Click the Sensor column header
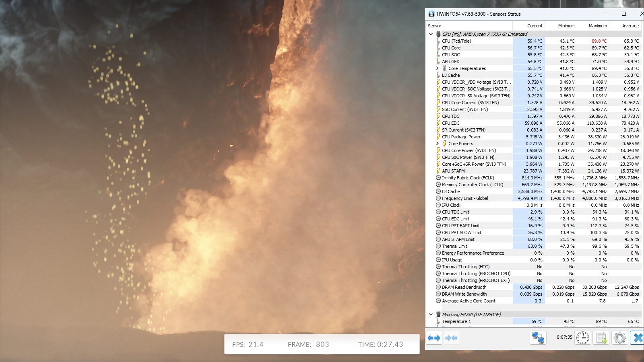Screen dimensions: 644x362 coord(469,26)
